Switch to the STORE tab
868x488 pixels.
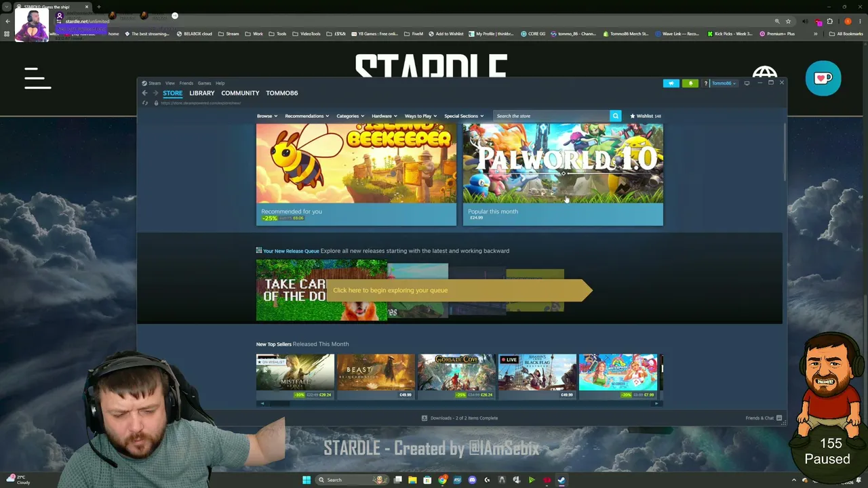click(x=172, y=93)
